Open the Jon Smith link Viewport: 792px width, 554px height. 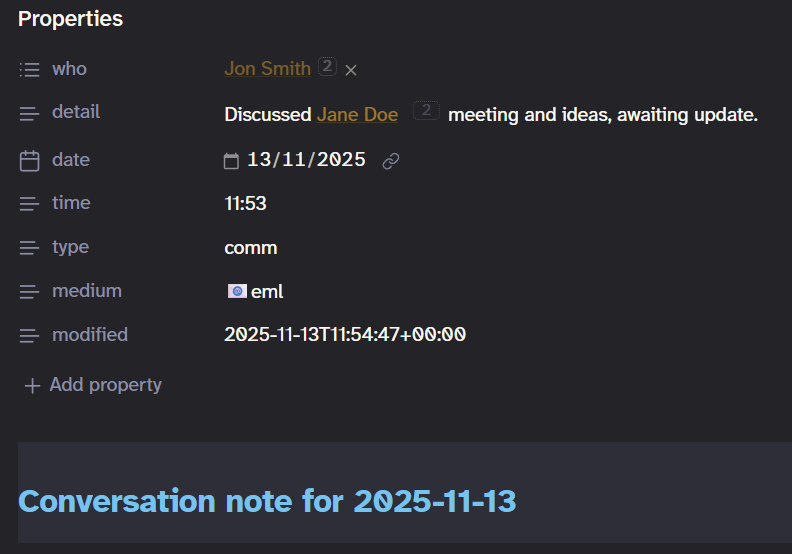(267, 69)
